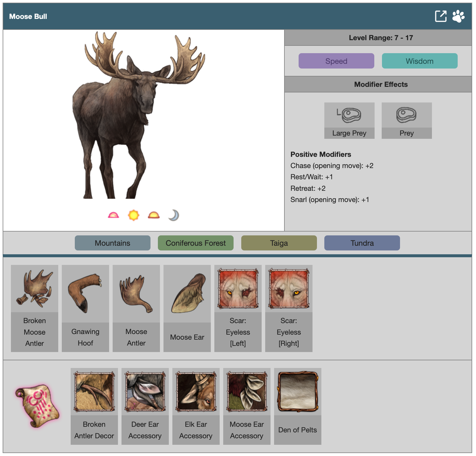Select the Coniferous Forest biome tag
This screenshot has height=456, width=476.
195,243
